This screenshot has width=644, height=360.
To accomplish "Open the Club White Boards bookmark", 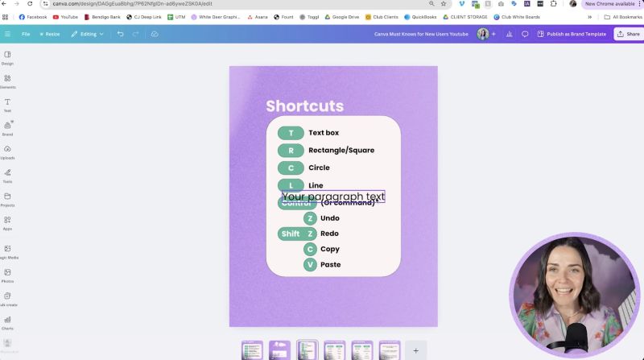I will tap(517, 17).
